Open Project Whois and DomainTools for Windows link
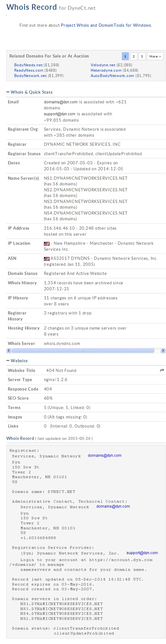Screen dimensions: 166x644 coord(106,25)
